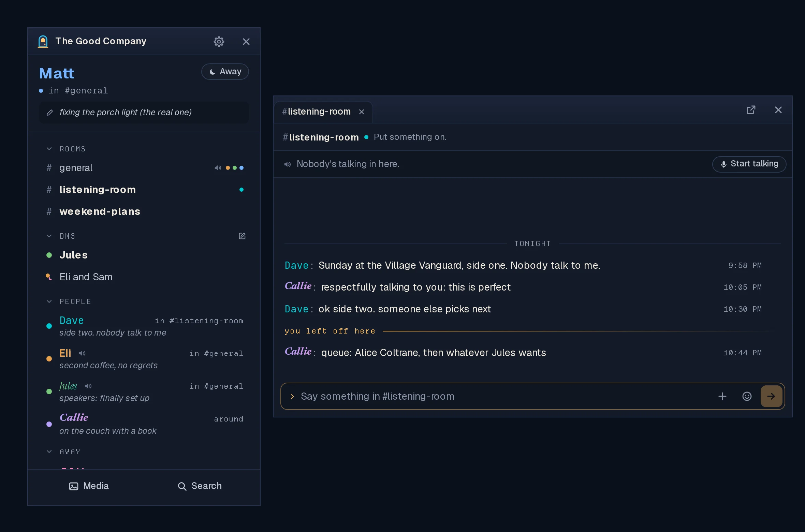Click the 'in #listening-room' label beside Dave
Image resolution: width=805 pixels, height=532 pixels.
199,321
